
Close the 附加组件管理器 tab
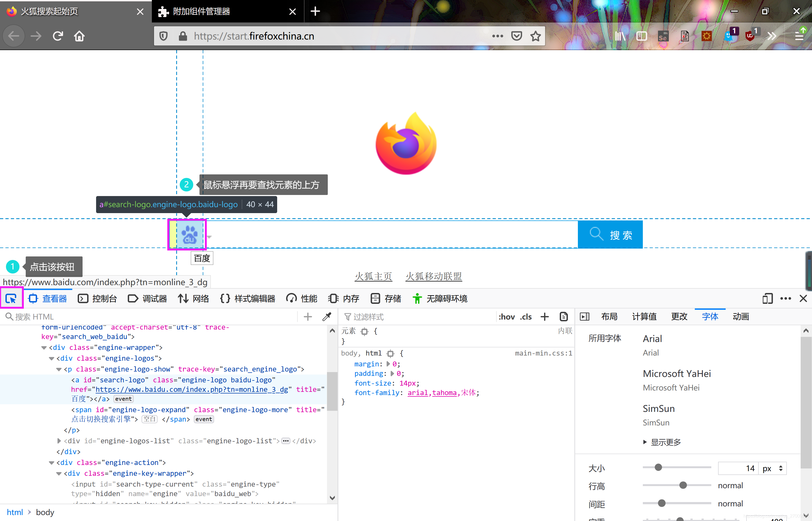click(292, 12)
